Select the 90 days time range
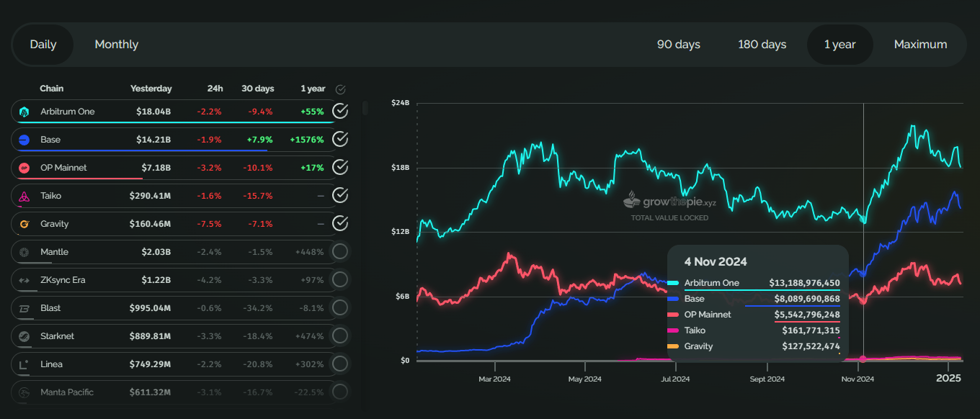The image size is (980, 419). click(678, 45)
